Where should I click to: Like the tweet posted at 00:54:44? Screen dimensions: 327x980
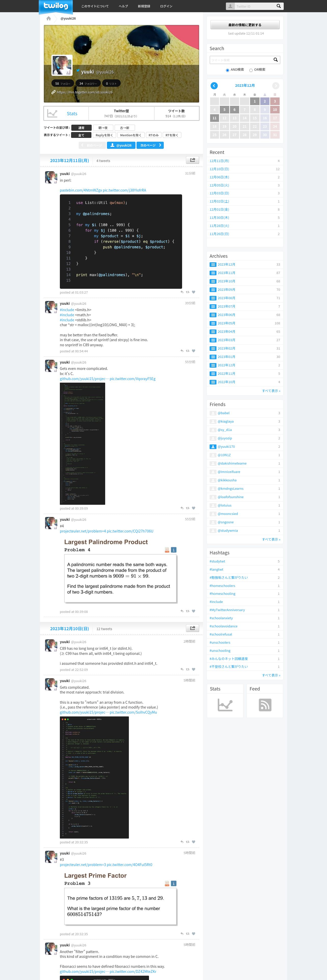[x=193, y=351]
